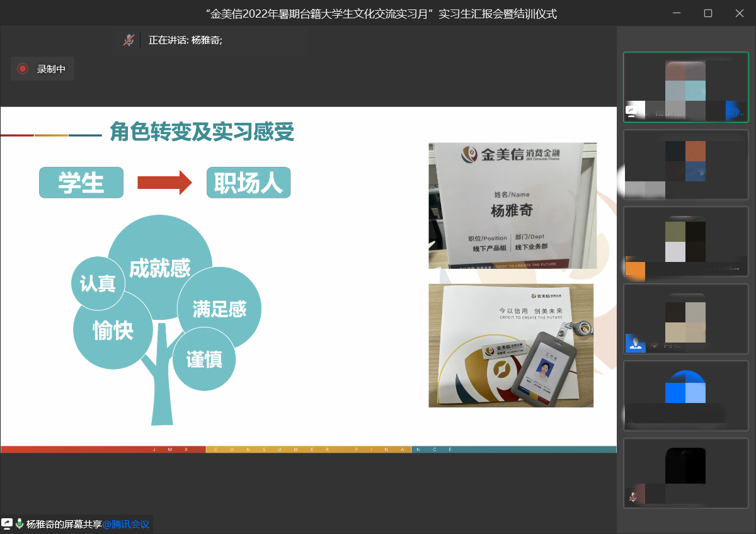Open the @腾讯会议 link at the bottom
Viewport: 756px width, 534px height.
coord(126,524)
